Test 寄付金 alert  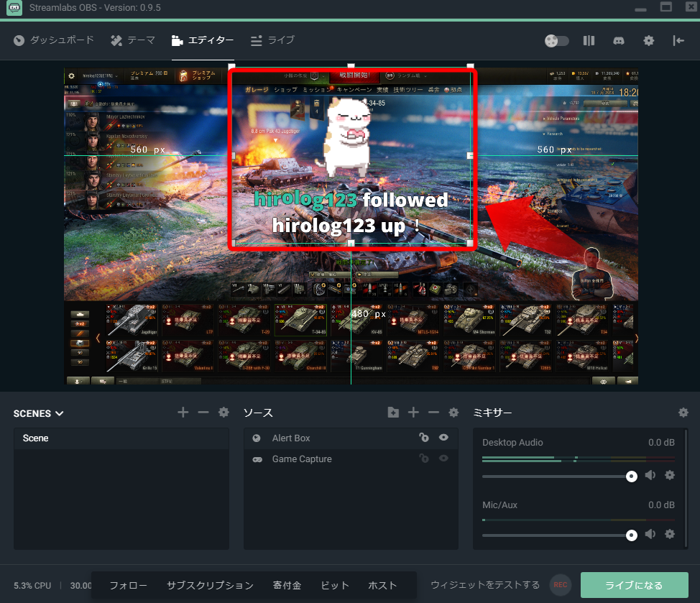(287, 586)
